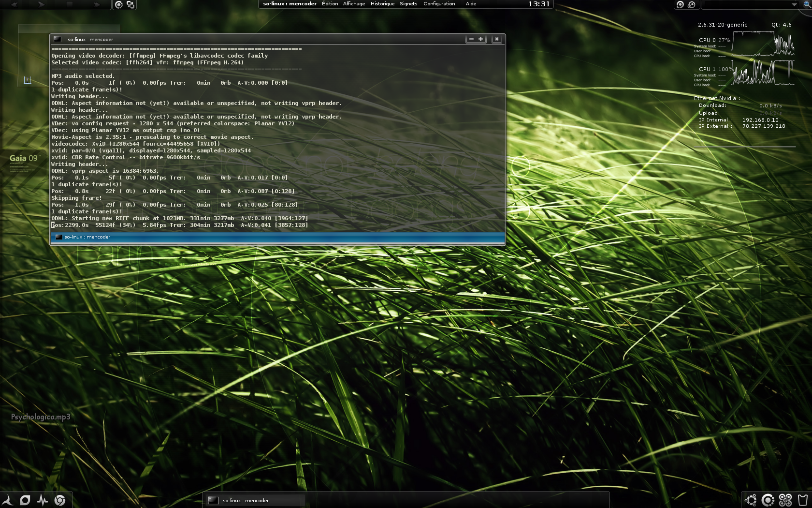Viewport: 812px width, 508px height.
Task: Open the Aide menu
Action: click(x=471, y=4)
